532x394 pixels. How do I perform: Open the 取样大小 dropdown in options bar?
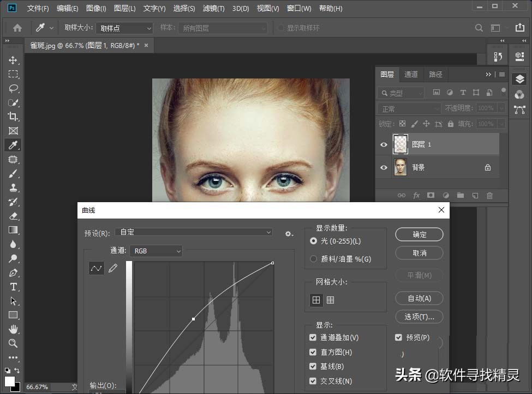pos(124,27)
